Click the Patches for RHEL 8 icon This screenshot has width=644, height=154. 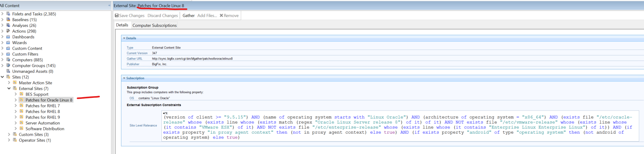21,111
